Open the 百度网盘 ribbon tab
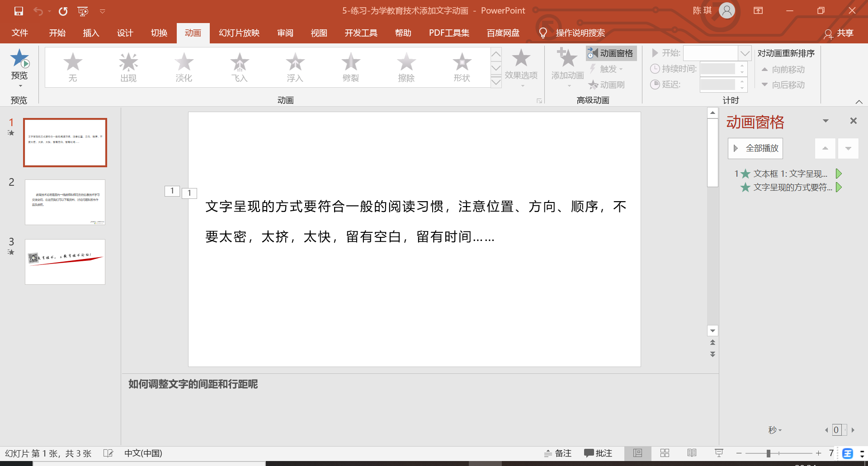 tap(503, 33)
